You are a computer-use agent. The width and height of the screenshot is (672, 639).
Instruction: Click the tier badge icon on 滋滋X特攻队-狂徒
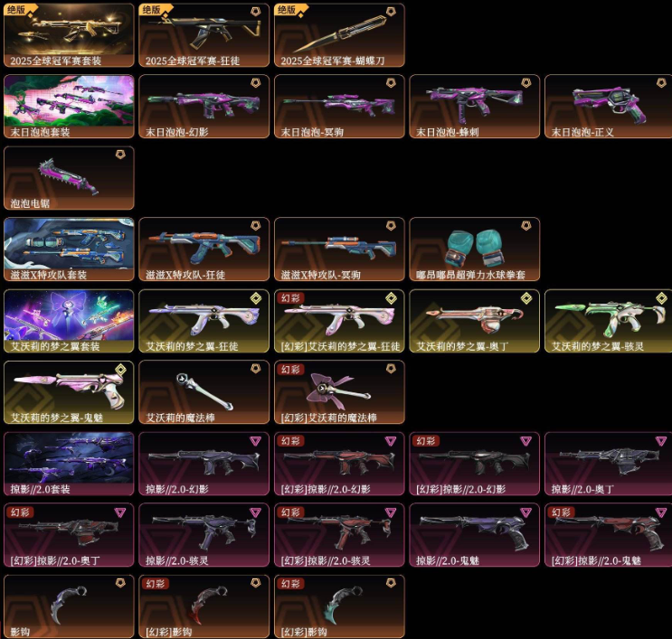tap(255, 225)
